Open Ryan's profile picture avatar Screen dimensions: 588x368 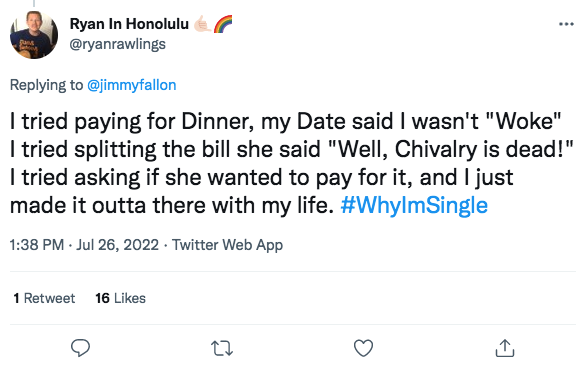[x=34, y=35]
